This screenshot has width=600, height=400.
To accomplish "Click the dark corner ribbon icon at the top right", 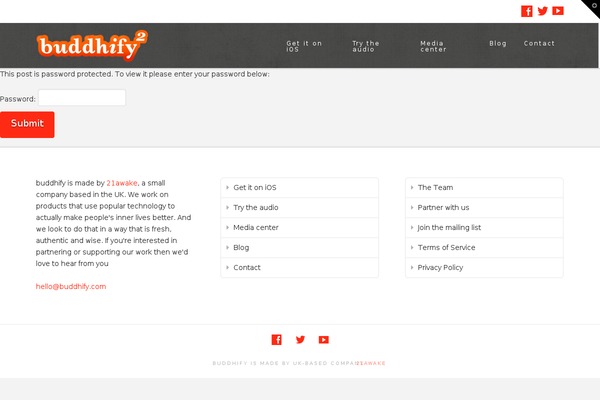I will pyautogui.click(x=592, y=7).
